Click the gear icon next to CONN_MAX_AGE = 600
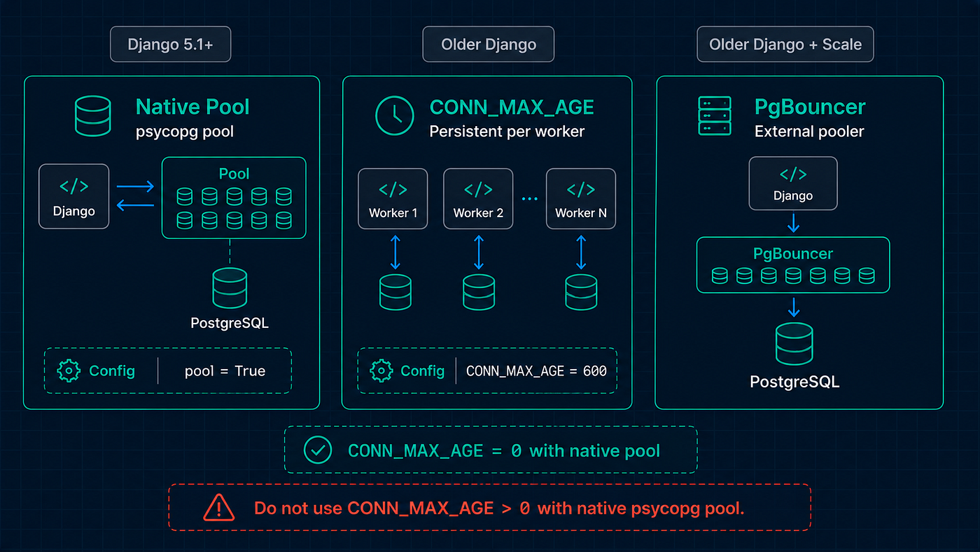980x552 pixels. (x=381, y=371)
